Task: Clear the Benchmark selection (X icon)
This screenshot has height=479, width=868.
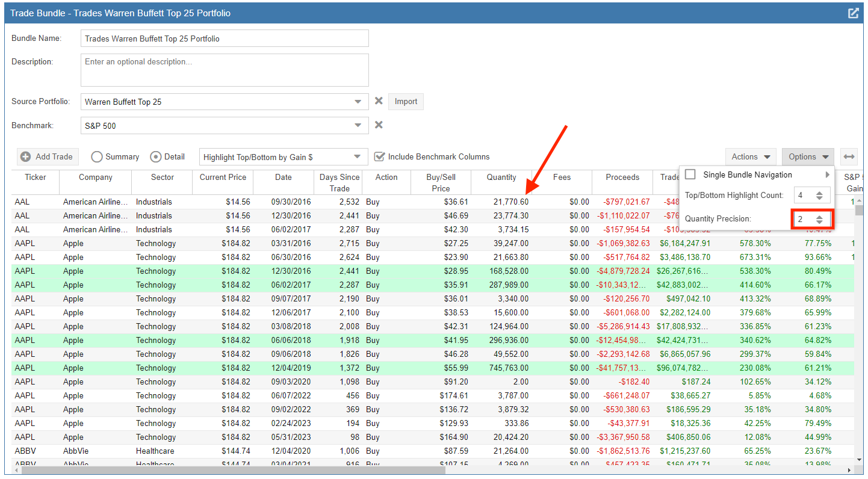Action: click(x=379, y=125)
